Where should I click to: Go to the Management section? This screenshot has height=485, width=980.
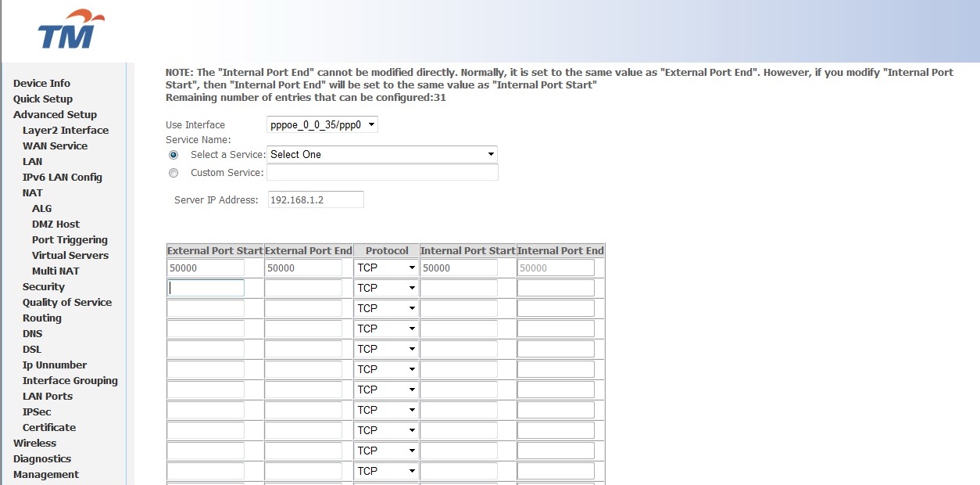[x=46, y=474]
